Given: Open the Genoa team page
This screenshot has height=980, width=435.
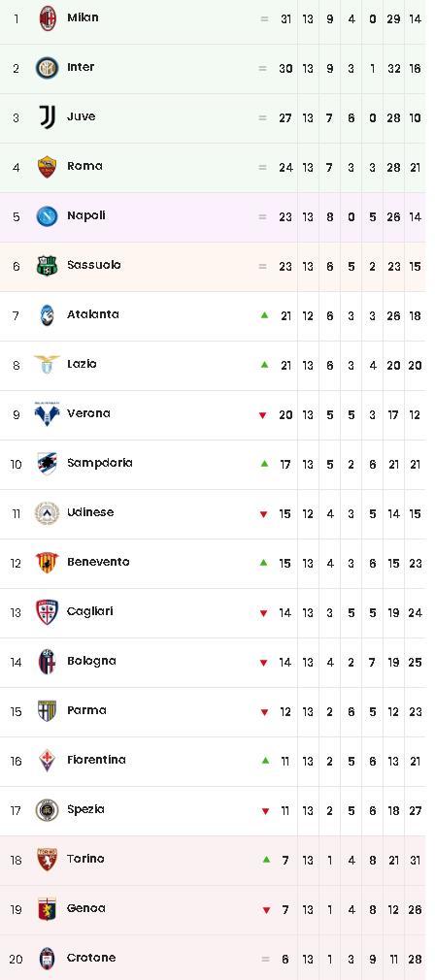Looking at the screenshot, I should click(86, 908).
